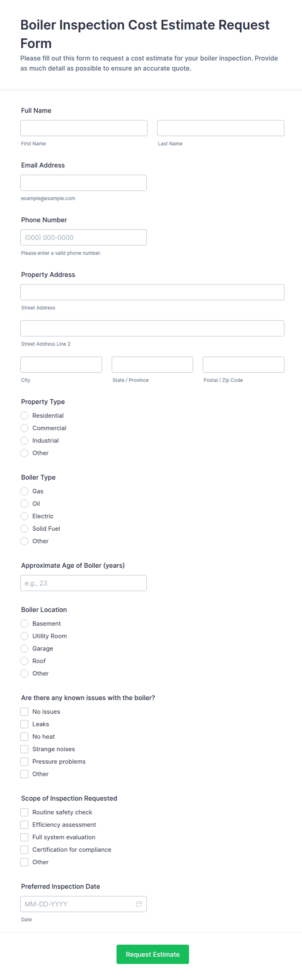The width and height of the screenshot is (302, 980).
Task: Choose Roof as boiler location
Action: (x=24, y=661)
